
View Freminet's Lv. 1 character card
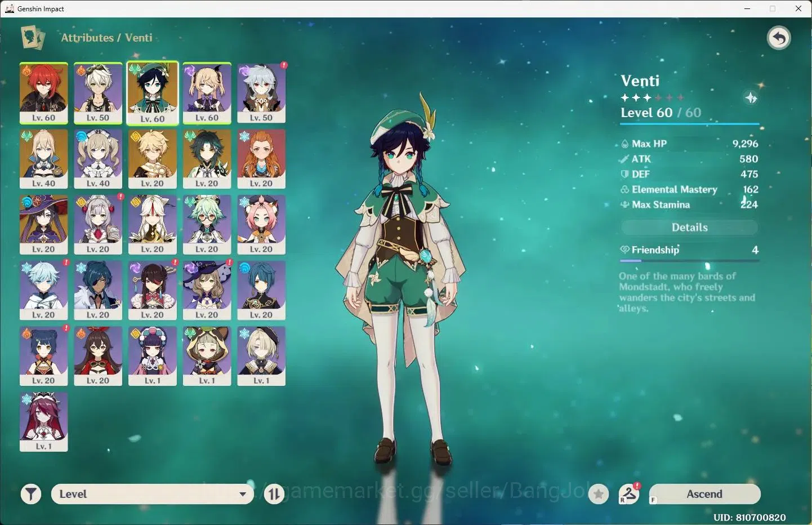click(x=261, y=356)
